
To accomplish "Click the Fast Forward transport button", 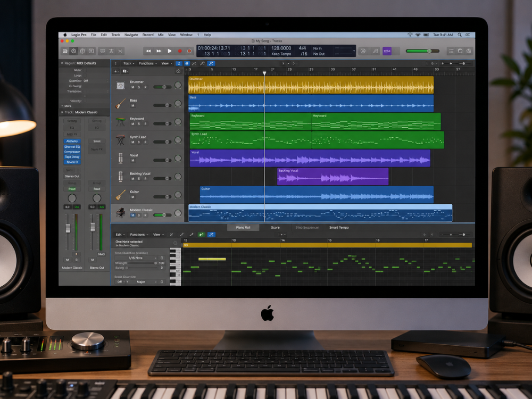I will click(159, 51).
